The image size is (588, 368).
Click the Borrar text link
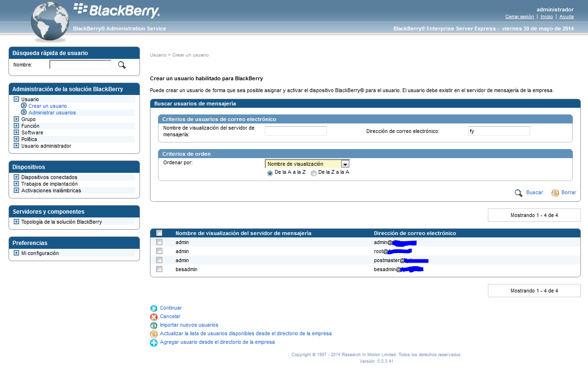point(569,193)
